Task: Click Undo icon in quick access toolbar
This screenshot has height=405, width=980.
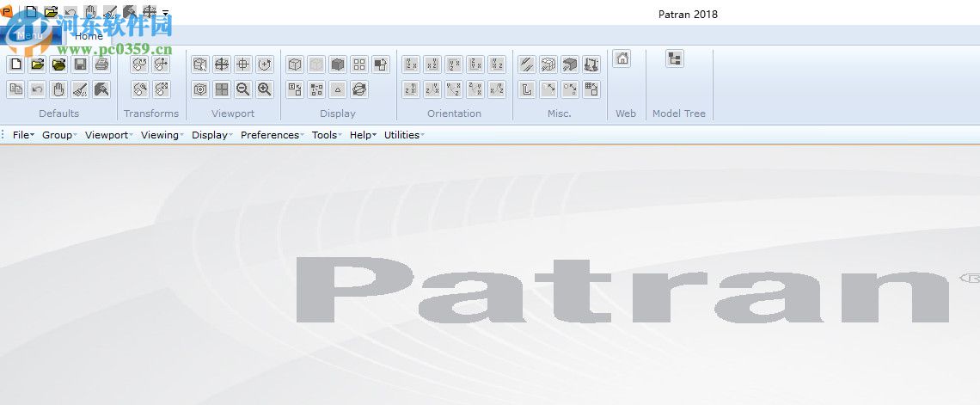Action: click(x=70, y=11)
